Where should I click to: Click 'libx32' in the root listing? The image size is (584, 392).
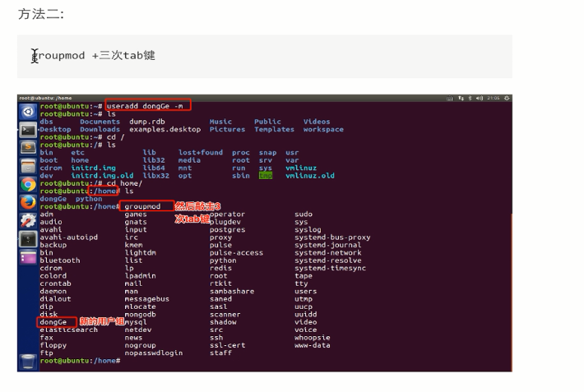155,176
